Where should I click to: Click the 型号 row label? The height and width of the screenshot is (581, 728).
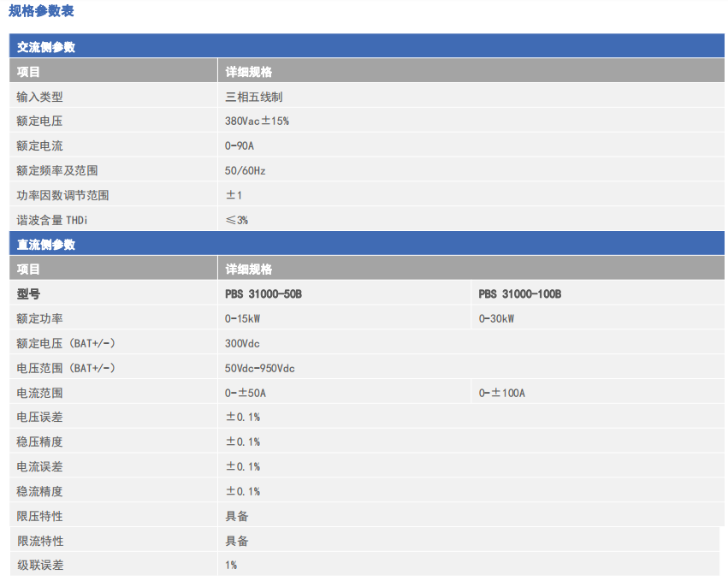point(28,293)
